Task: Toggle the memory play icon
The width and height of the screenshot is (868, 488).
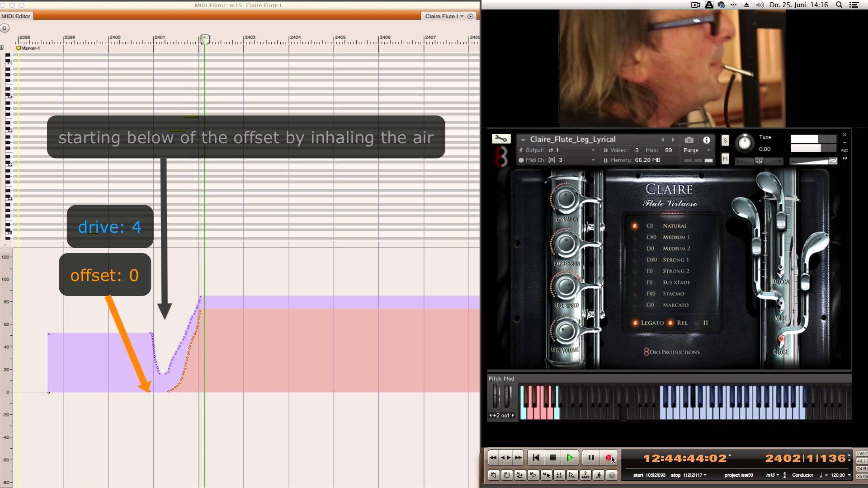Action: (533, 475)
